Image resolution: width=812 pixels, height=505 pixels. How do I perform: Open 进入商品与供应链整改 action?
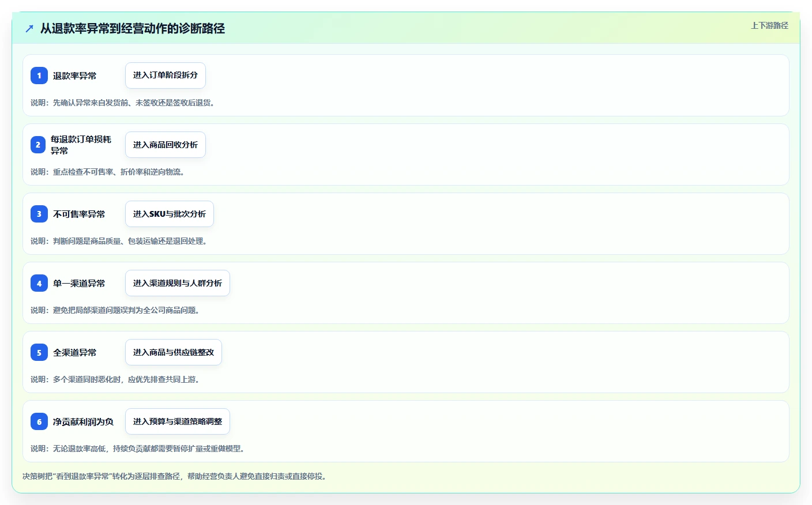[x=174, y=352]
